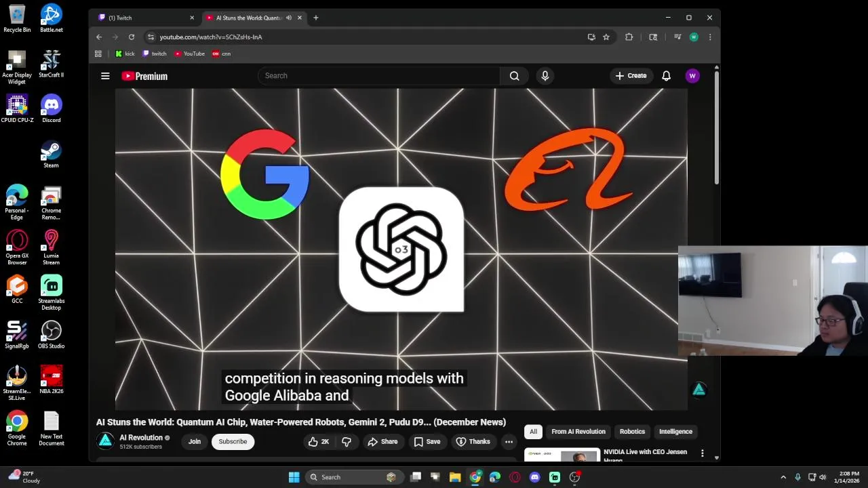Send Thanks to the creator

click(x=473, y=441)
